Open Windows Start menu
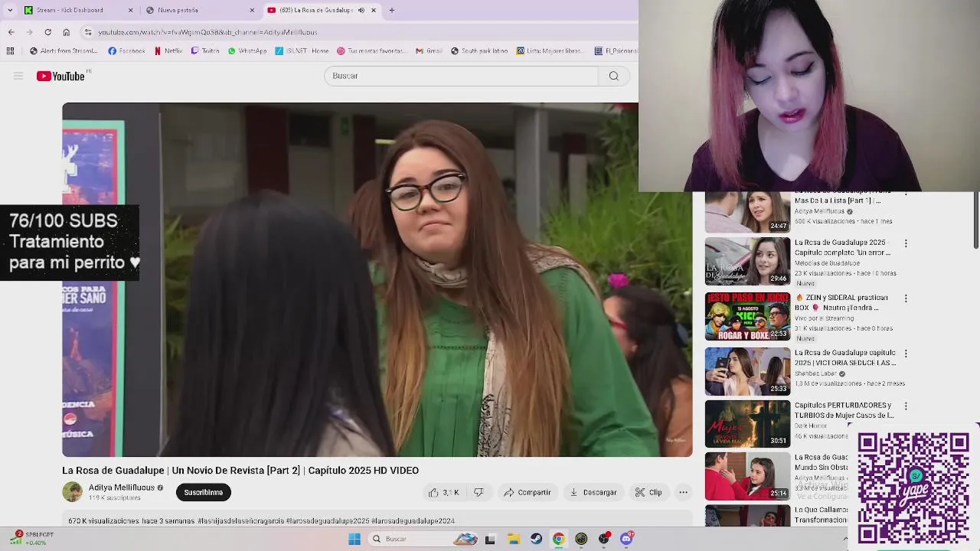 point(354,539)
